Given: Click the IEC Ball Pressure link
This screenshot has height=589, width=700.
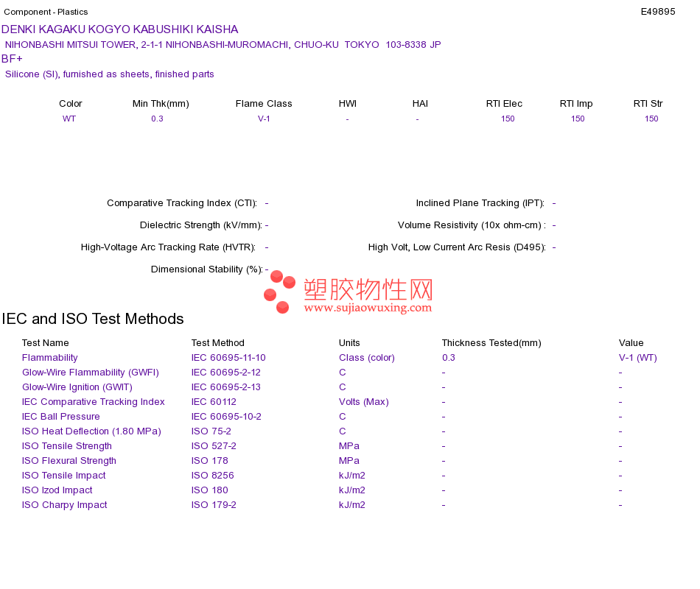Looking at the screenshot, I should click(x=60, y=416).
